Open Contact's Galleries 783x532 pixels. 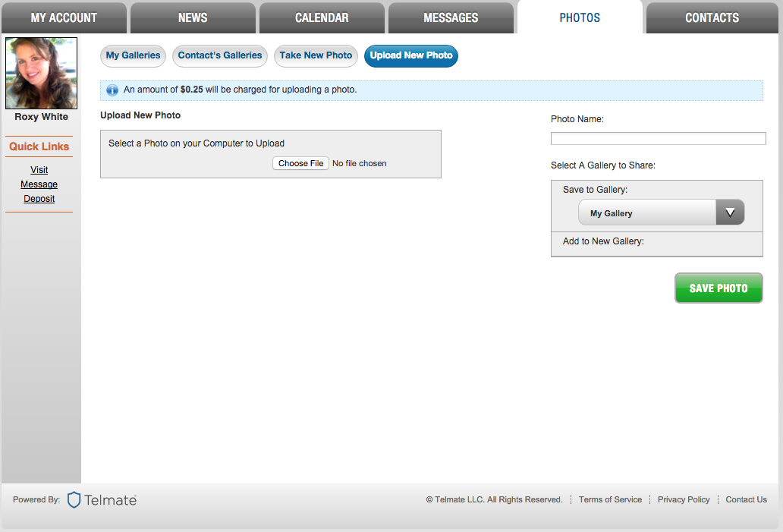tap(220, 55)
